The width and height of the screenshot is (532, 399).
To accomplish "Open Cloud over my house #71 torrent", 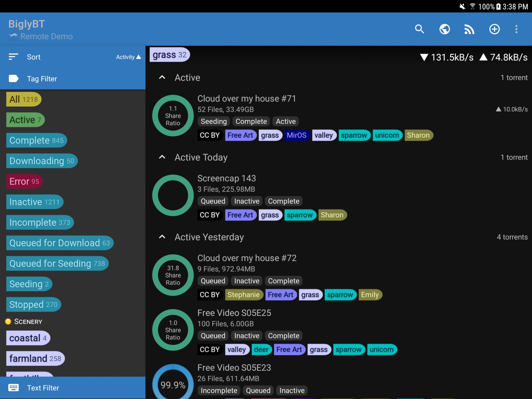I will (x=247, y=99).
